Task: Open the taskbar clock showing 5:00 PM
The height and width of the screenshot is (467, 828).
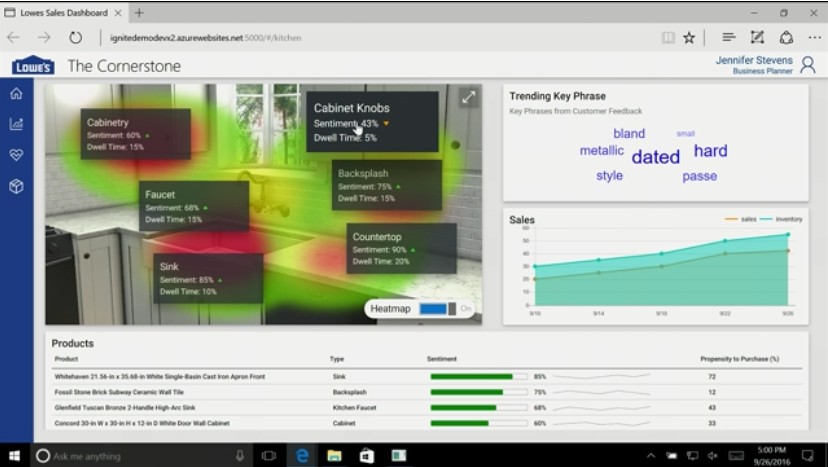Action: [x=771, y=455]
